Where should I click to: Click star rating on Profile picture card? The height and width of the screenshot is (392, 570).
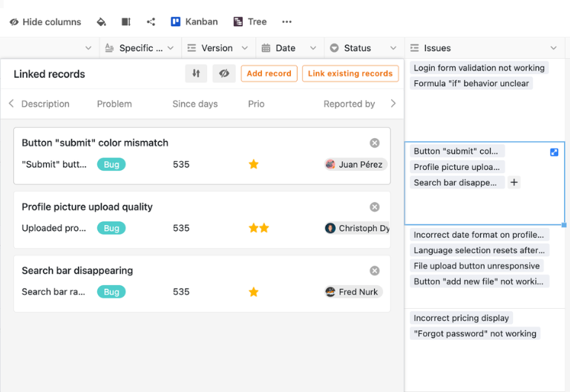pyautogui.click(x=259, y=228)
